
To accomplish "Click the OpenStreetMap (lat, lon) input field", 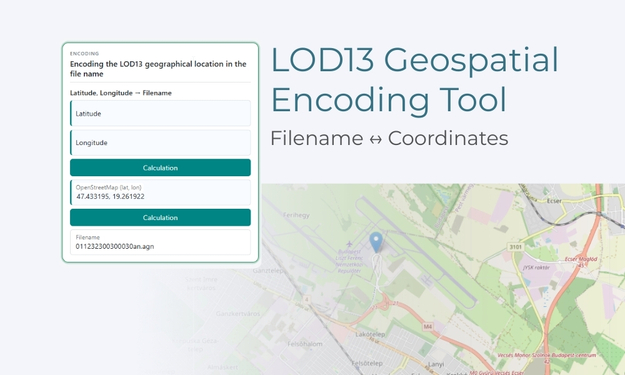I will tap(160, 192).
